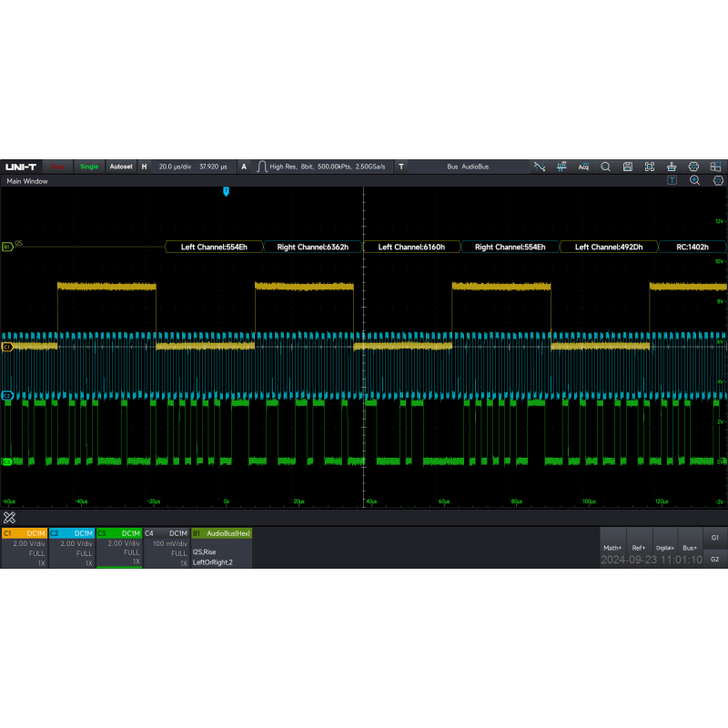The width and height of the screenshot is (728, 728).
Task: Click the Main Window title label
Action: [27, 181]
